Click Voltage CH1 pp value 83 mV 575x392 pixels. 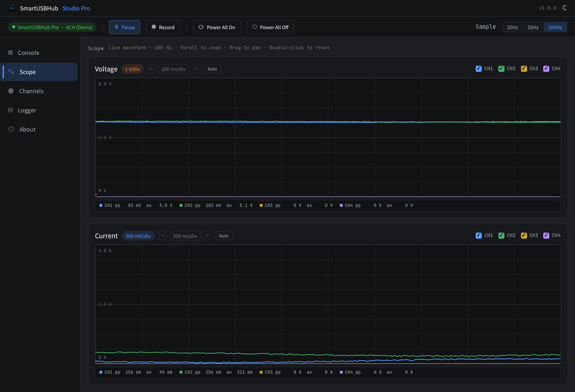134,206
